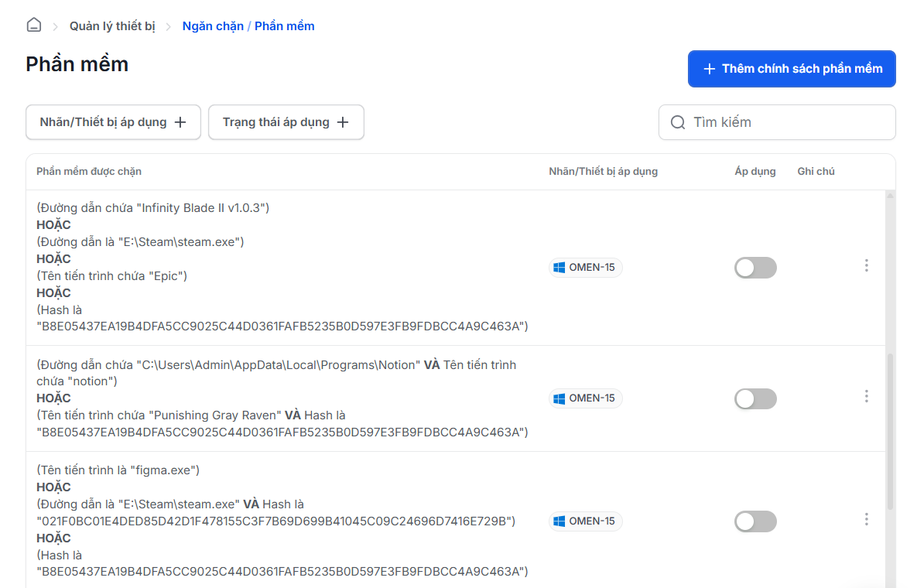917x588 pixels.
Task: Click the Áp dụng column header
Action: (x=755, y=171)
